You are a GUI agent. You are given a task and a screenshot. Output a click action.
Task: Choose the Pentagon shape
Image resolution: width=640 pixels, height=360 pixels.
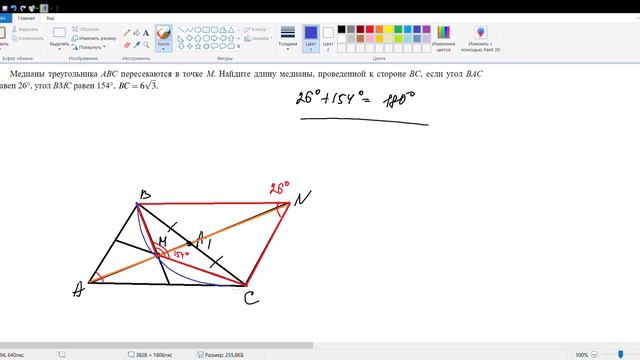[x=198, y=38]
